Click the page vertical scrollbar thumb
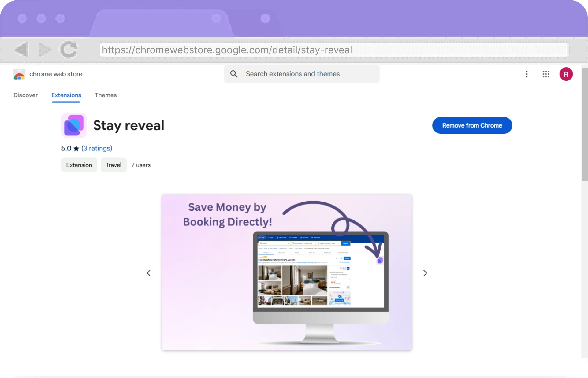Viewport: 588px width, 378px height. tap(585, 124)
